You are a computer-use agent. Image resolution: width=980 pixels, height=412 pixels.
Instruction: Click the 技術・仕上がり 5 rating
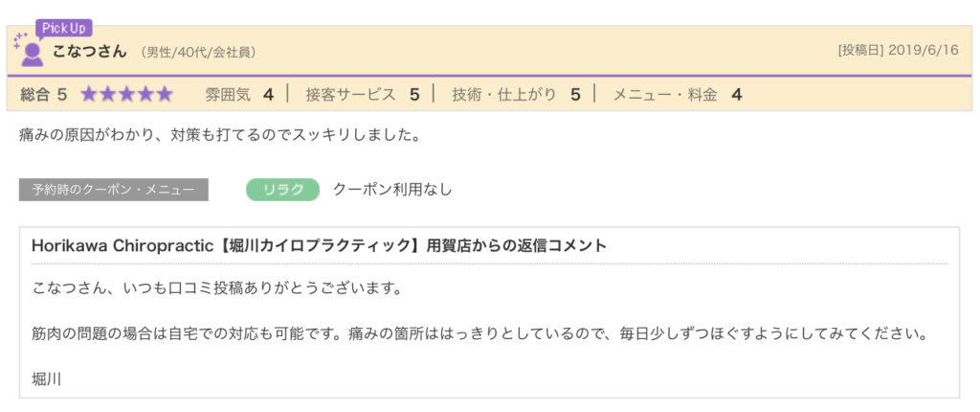point(516,94)
